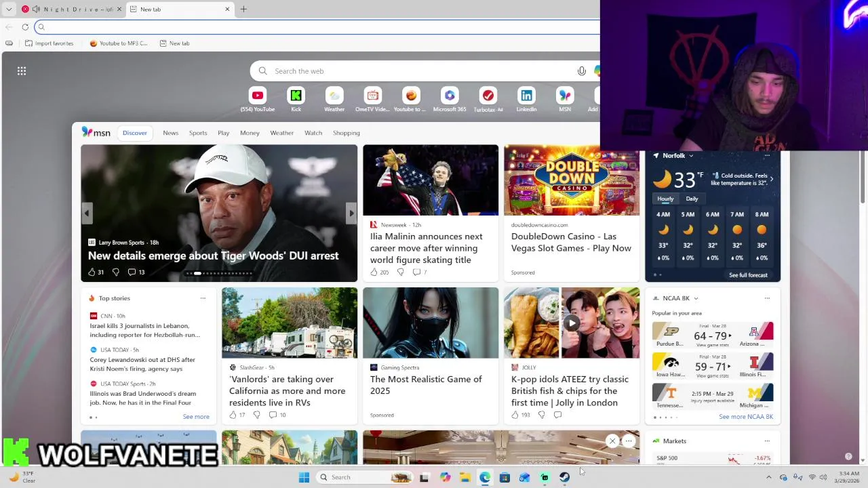This screenshot has height=488, width=868.
Task: Expand the Norfolk location dropdown
Action: 691,156
